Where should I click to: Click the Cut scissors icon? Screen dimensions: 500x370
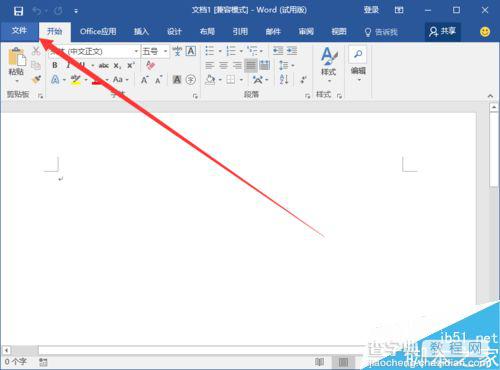[36, 51]
